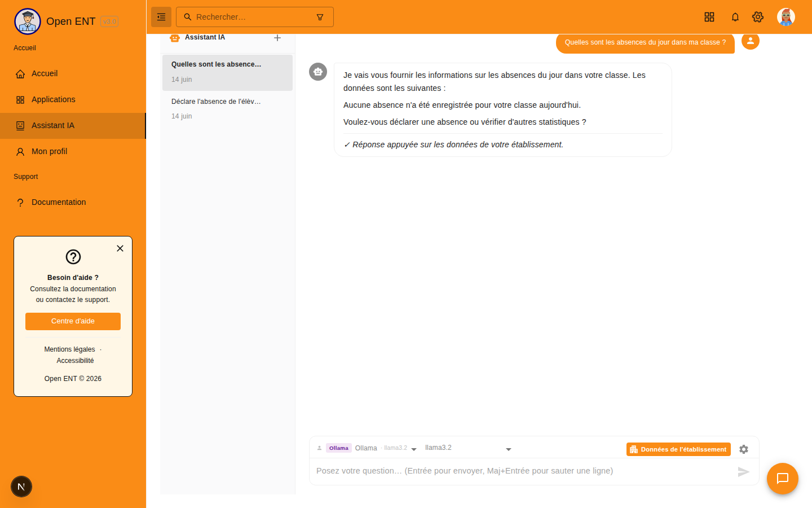812x508 pixels.
Task: Open conversation 'Déclare l'absence de l'élèv…'
Action: (227, 109)
